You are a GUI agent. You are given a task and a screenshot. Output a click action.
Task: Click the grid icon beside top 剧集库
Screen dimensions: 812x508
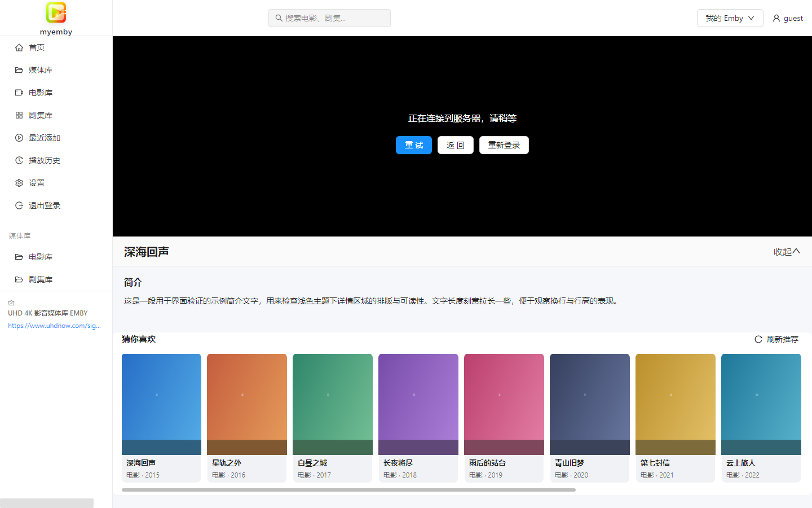[x=19, y=115]
